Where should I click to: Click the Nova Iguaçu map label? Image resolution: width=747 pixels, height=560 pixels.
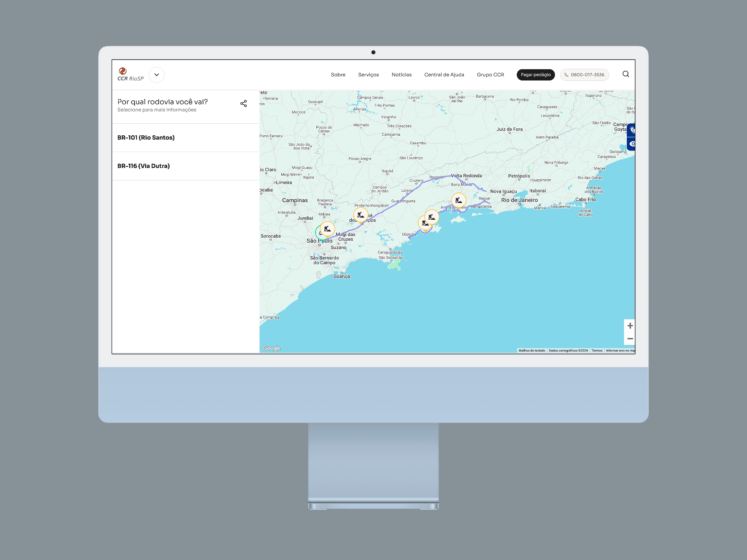tap(503, 192)
